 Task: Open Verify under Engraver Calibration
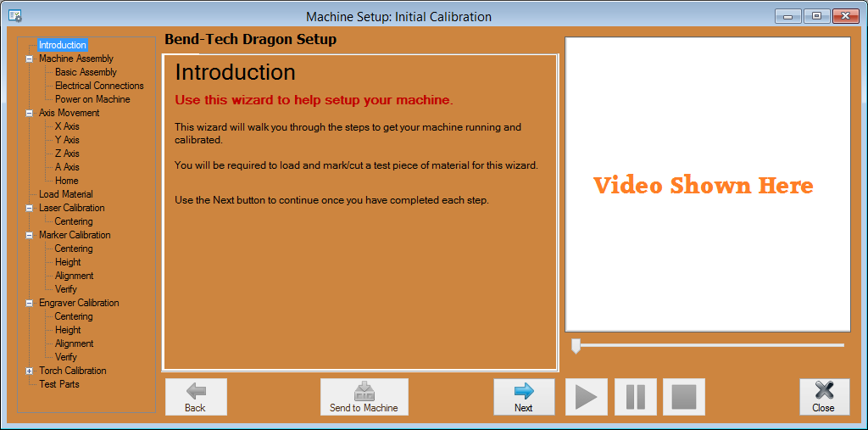pos(66,357)
